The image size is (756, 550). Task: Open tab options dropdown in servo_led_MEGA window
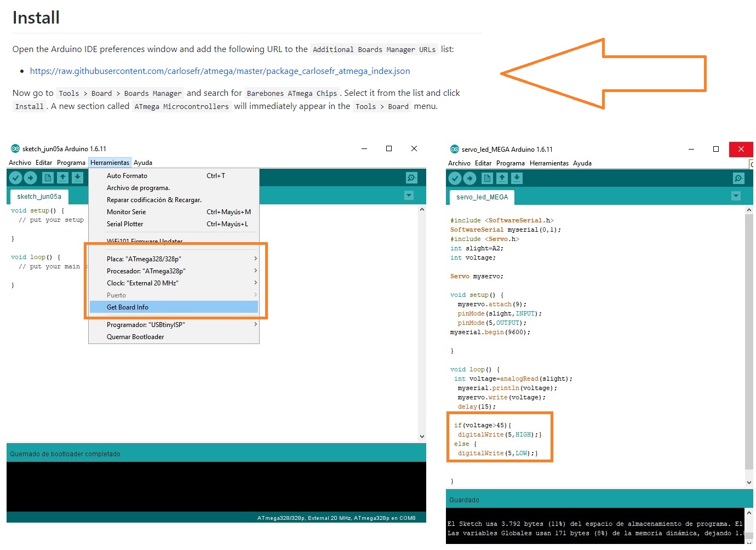coord(736,196)
